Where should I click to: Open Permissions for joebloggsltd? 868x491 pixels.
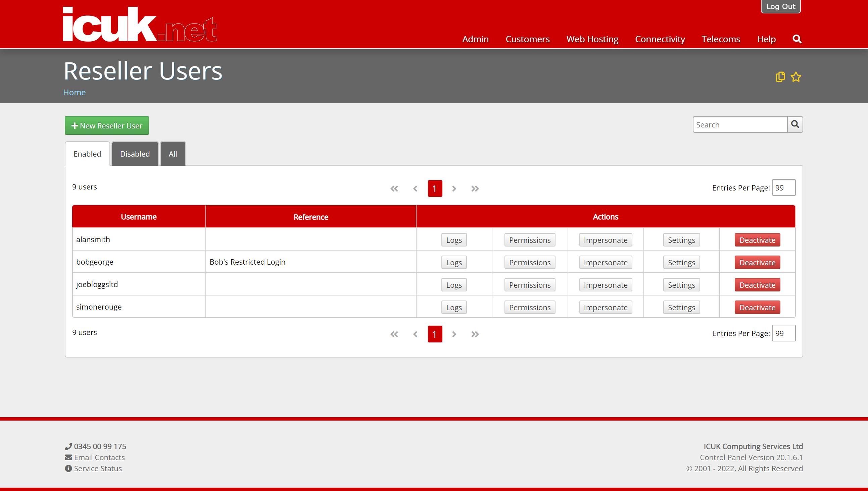[530, 285]
